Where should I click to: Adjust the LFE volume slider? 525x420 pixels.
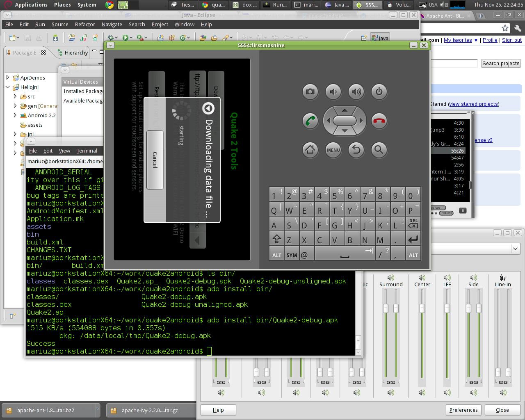tap(447, 308)
